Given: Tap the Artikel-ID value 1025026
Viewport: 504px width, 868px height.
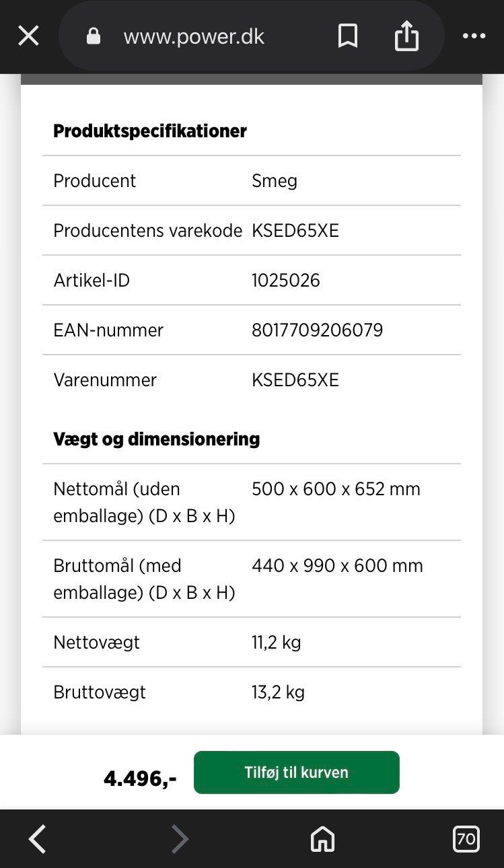Looking at the screenshot, I should [x=285, y=281].
